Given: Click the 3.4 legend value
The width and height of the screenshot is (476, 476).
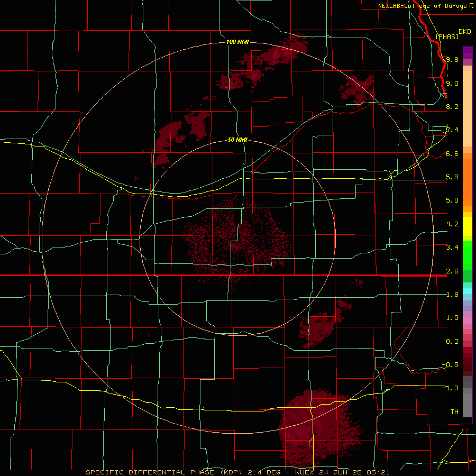Looking at the screenshot, I should click(x=452, y=248).
